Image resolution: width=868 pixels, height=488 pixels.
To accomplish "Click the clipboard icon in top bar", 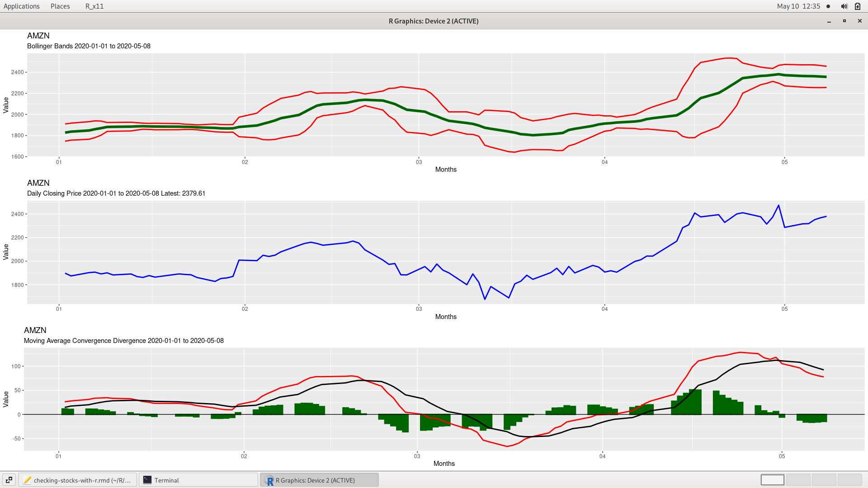I will pyautogui.click(x=858, y=6).
